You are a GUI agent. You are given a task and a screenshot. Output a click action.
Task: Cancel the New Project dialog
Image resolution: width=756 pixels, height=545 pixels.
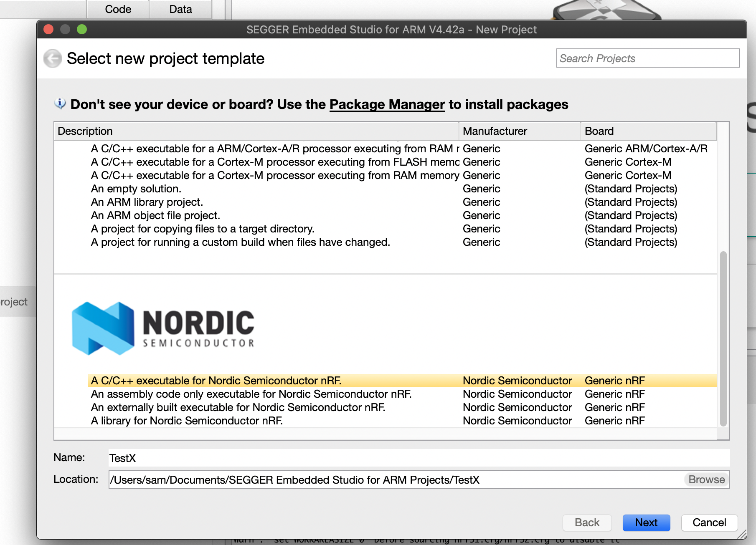coord(709,522)
